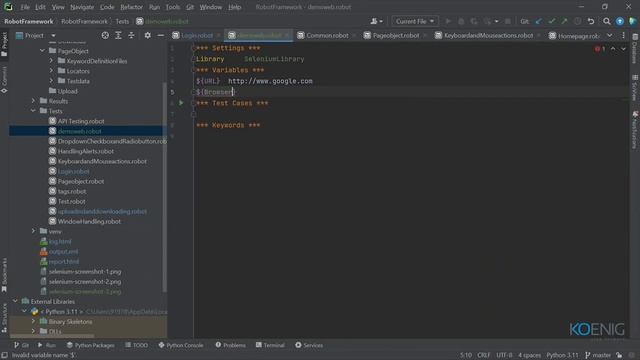This screenshot has height=360, width=640.
Task: Open Python Packages tool window
Action: coord(91,345)
